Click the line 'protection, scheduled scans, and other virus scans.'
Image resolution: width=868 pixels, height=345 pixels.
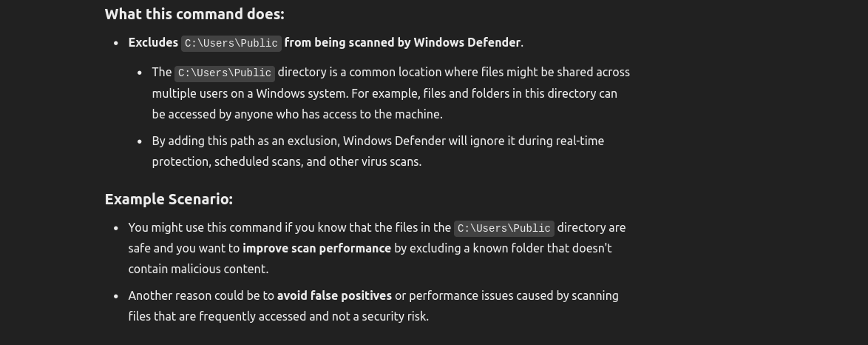click(x=287, y=161)
